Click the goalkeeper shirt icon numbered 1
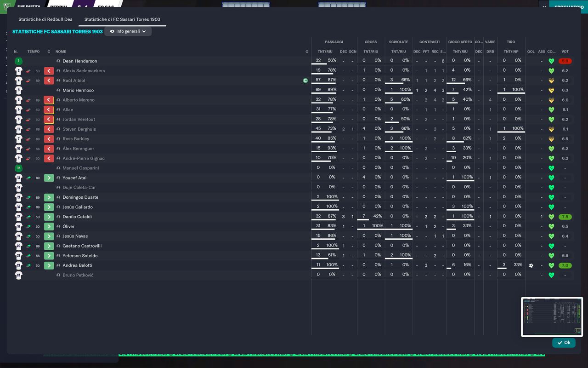Viewport: 588px width, 368px height. coord(18,61)
